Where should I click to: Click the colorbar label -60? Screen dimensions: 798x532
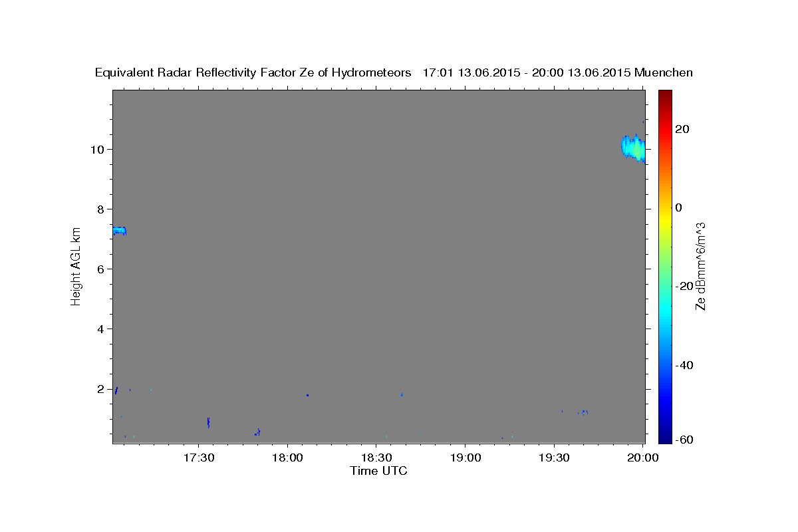[684, 440]
